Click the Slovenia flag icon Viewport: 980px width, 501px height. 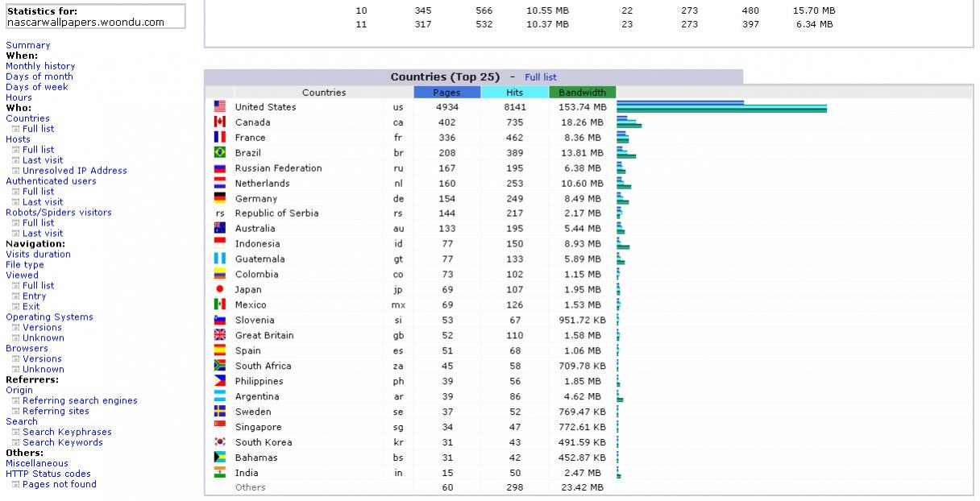point(219,320)
